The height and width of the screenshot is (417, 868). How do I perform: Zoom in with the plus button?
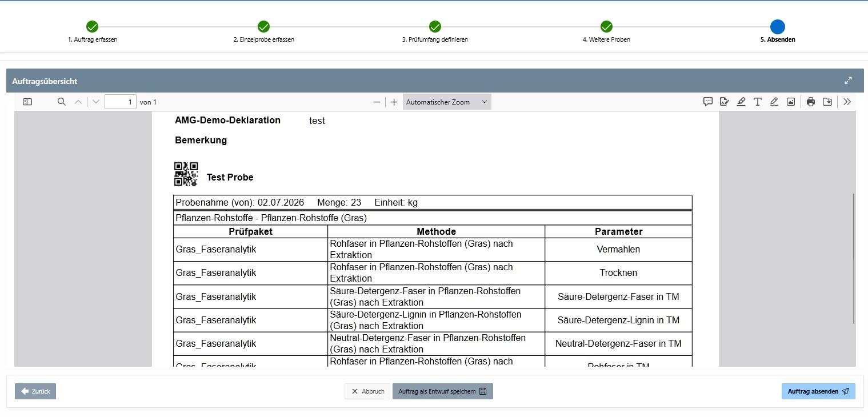[x=394, y=102]
